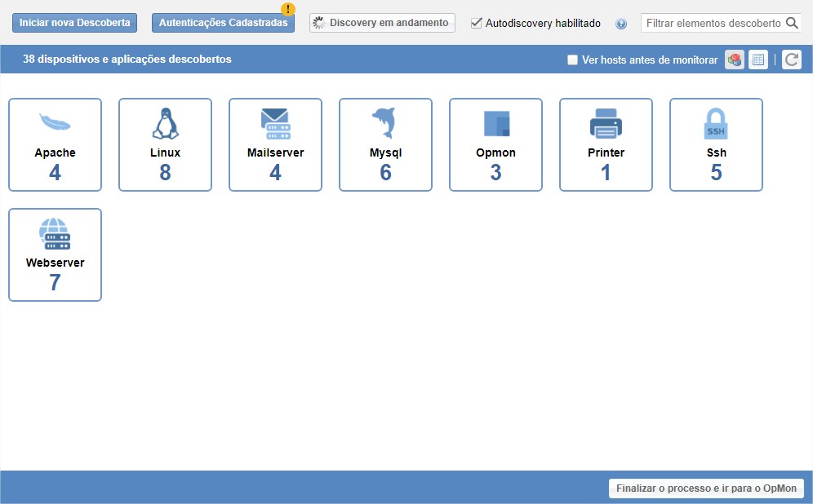Click Iniciar nova Descoberta button
813x504 pixels.
[x=74, y=23]
